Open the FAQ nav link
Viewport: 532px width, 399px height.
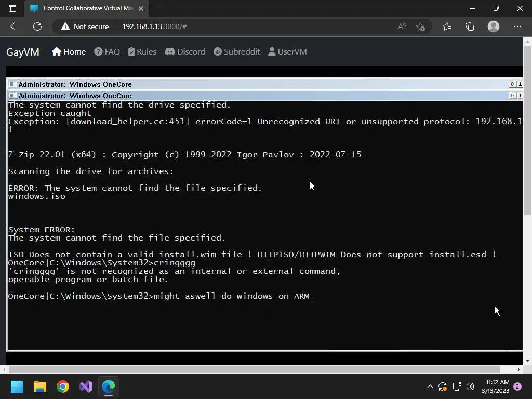(x=107, y=51)
